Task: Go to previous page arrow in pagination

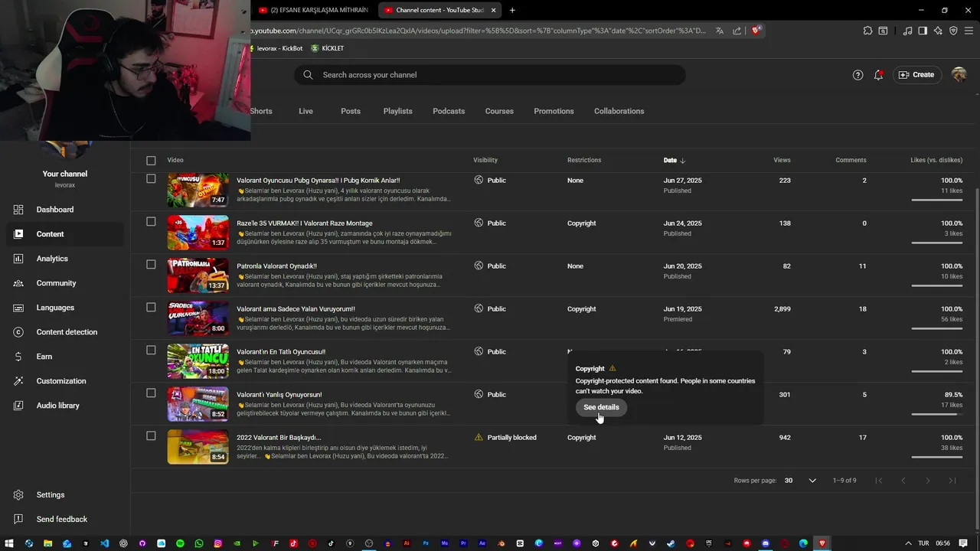Action: click(903, 481)
